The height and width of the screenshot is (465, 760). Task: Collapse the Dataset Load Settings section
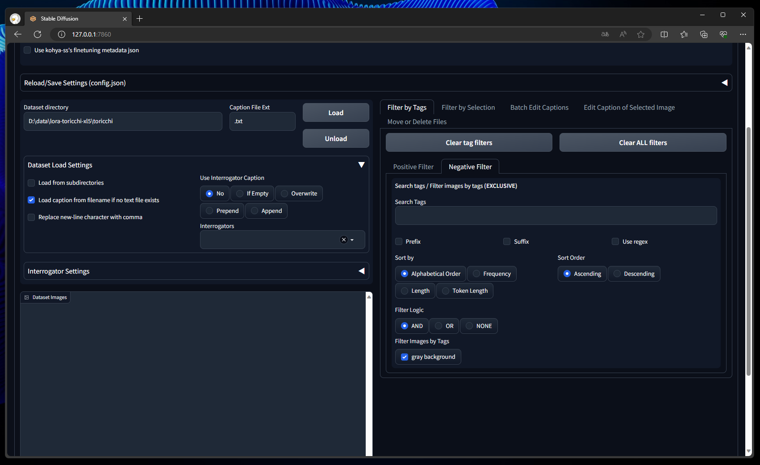pos(361,165)
